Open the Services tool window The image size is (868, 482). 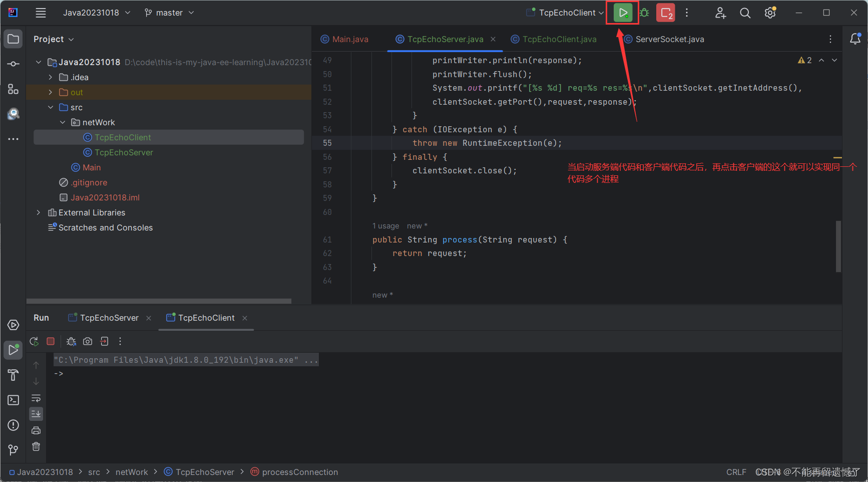(x=14, y=325)
